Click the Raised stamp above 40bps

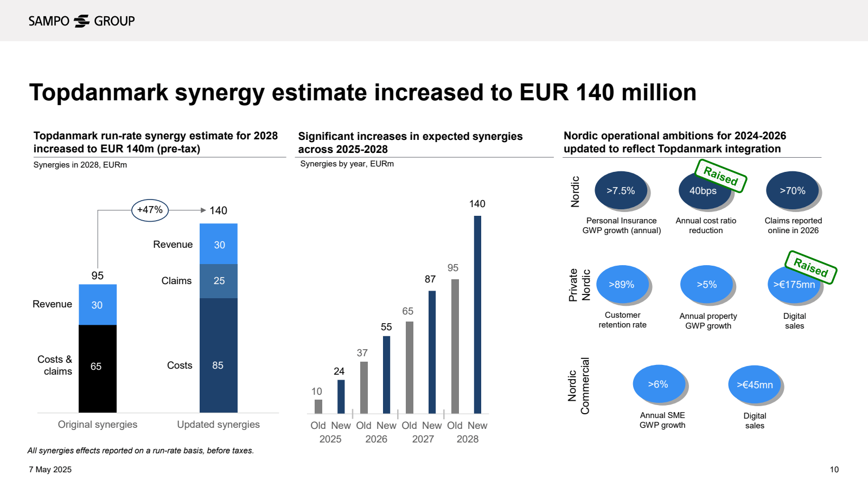[x=721, y=176]
